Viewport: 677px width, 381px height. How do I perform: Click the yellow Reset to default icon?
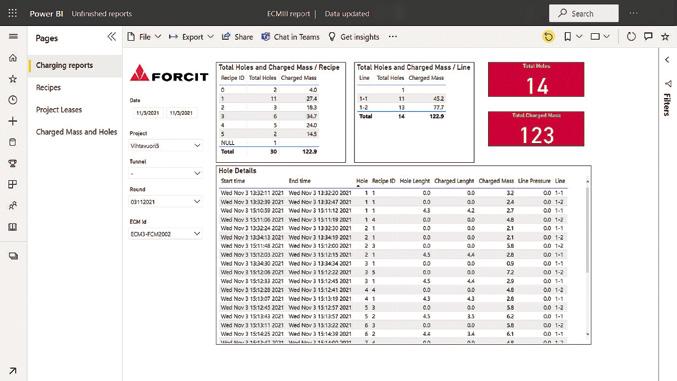[x=548, y=37]
